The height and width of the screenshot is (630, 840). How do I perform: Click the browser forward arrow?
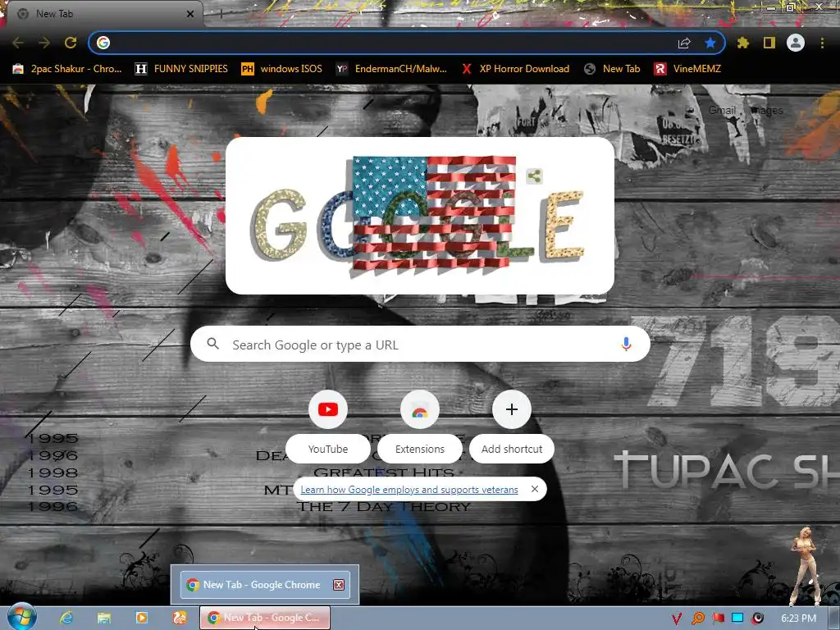(44, 43)
